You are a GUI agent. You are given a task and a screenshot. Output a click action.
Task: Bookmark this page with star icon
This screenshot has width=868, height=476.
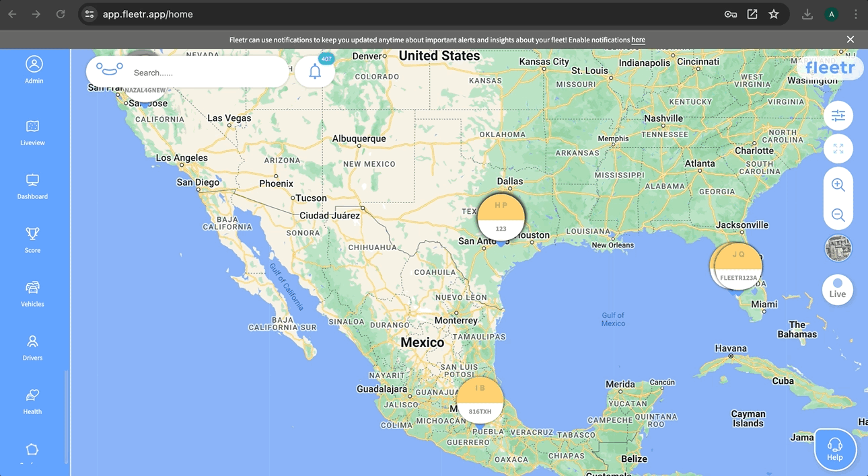tap(774, 14)
